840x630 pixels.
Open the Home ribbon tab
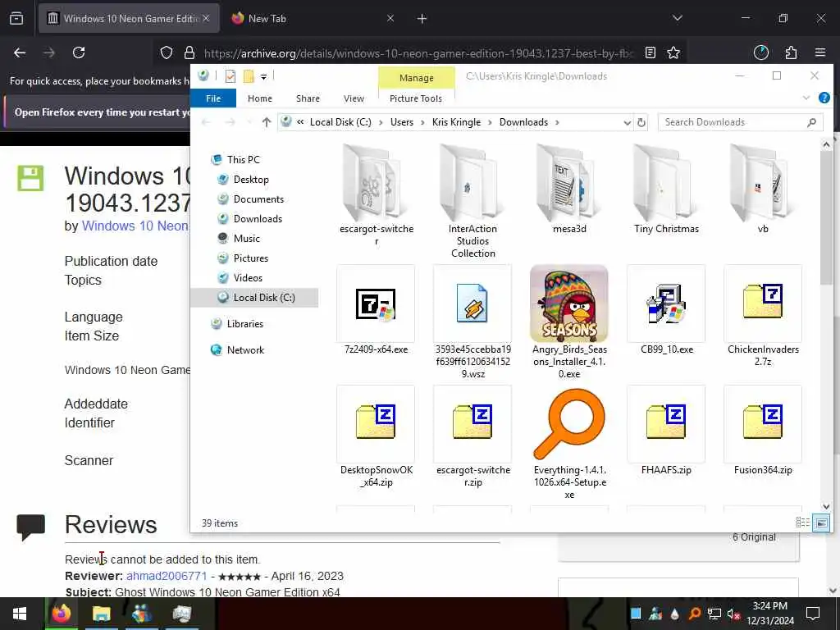pyautogui.click(x=260, y=98)
